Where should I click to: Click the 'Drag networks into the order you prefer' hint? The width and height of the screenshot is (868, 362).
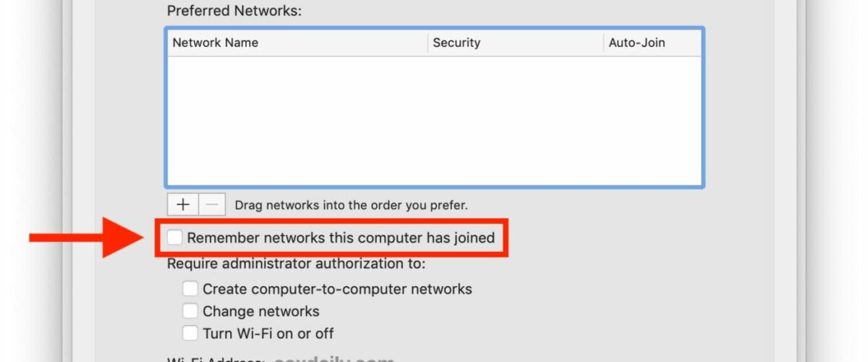352,206
